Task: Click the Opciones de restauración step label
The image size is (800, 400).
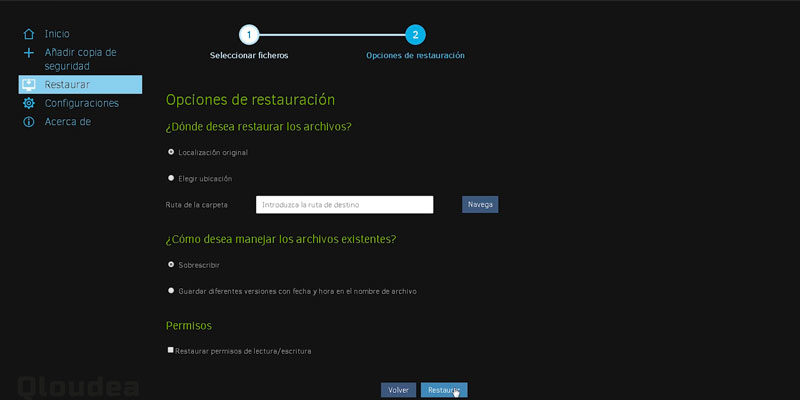Action: [415, 56]
